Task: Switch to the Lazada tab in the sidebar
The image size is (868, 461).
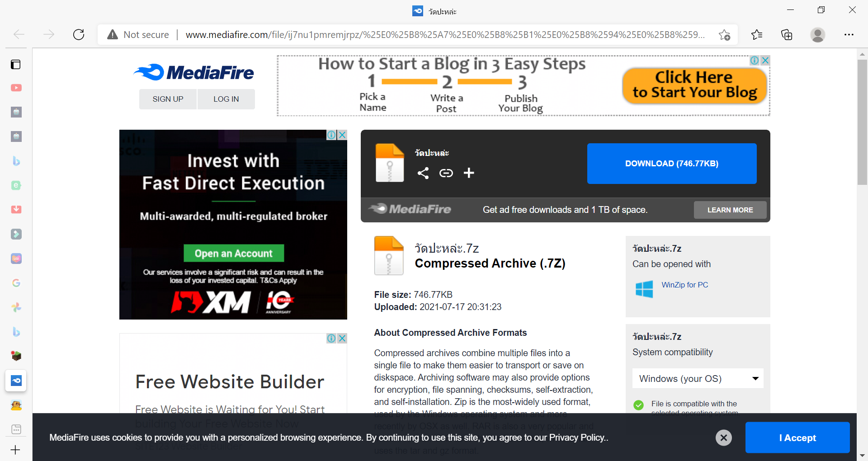Action: pos(16,259)
